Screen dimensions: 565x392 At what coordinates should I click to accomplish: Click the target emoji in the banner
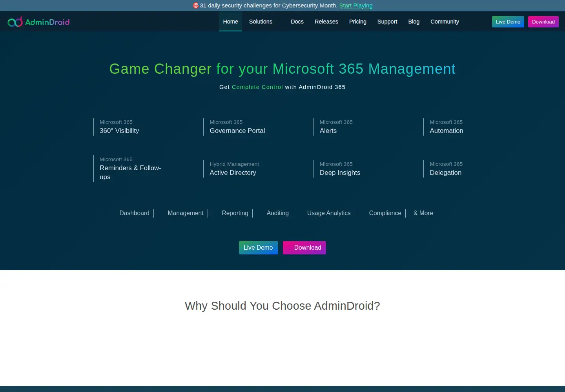point(195,5)
